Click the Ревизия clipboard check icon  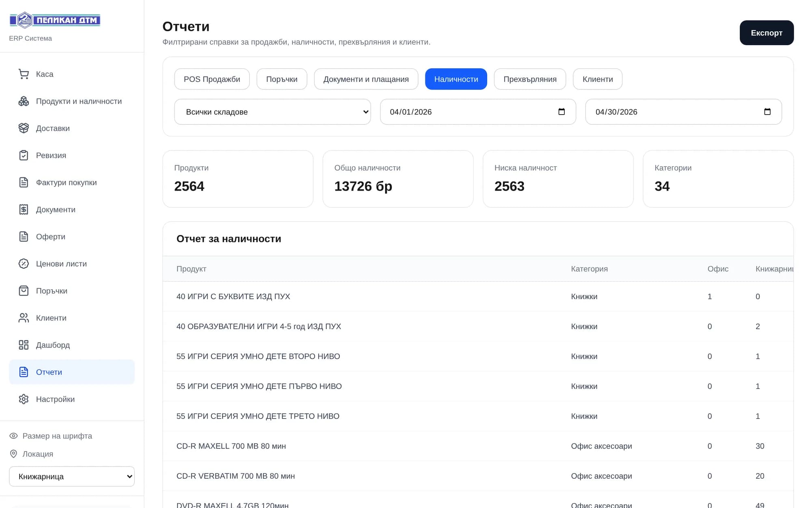[x=24, y=155]
